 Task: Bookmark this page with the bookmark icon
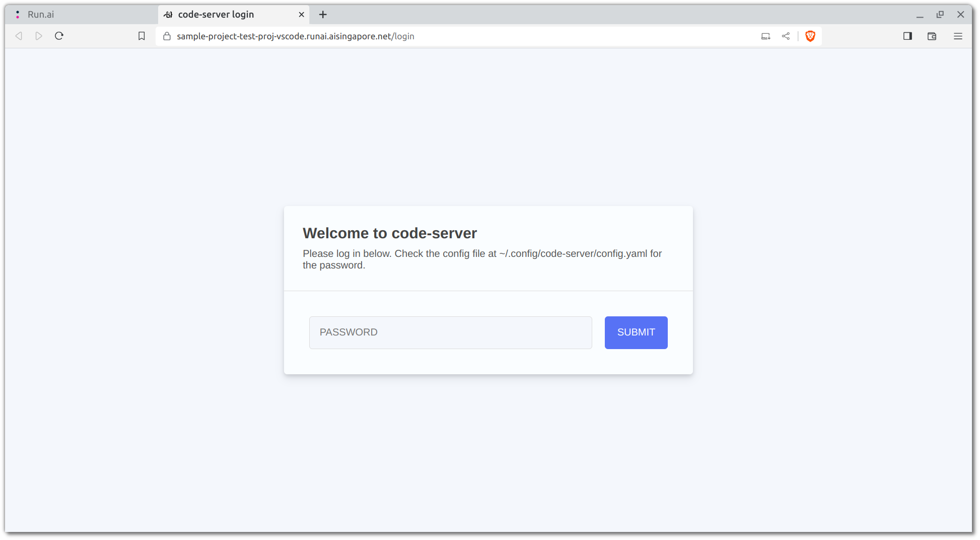pyautogui.click(x=142, y=36)
